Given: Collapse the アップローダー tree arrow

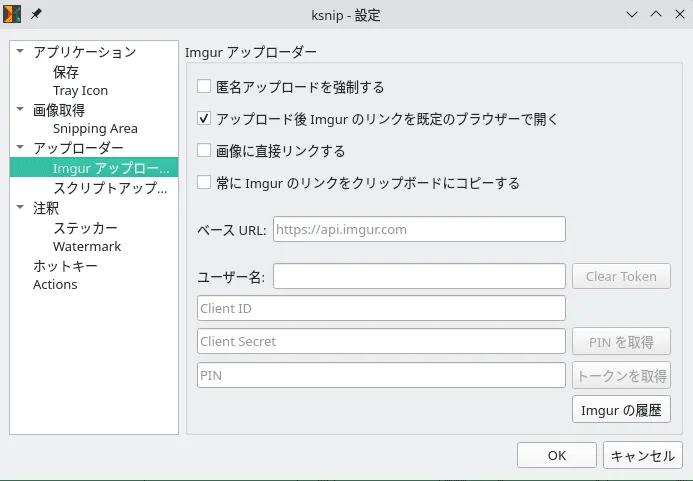Looking at the screenshot, I should [x=20, y=149].
